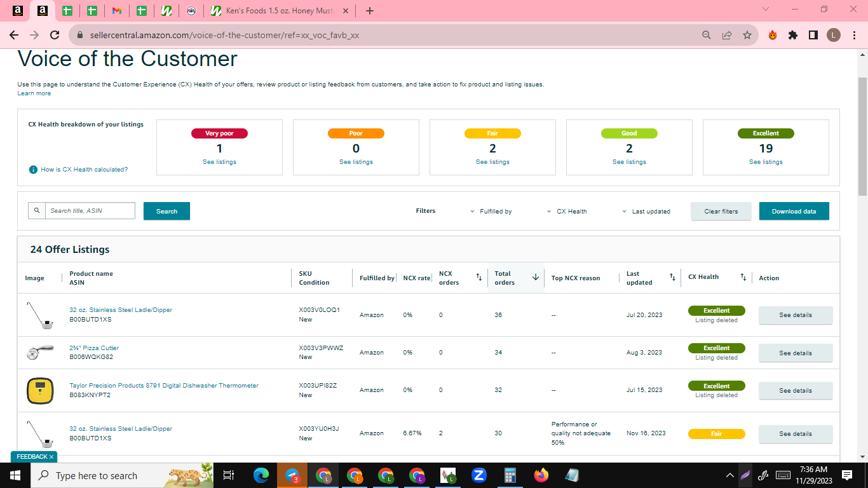Open the Chrome three-dot menu
Screen dimensions: 868x488
pos(853,35)
